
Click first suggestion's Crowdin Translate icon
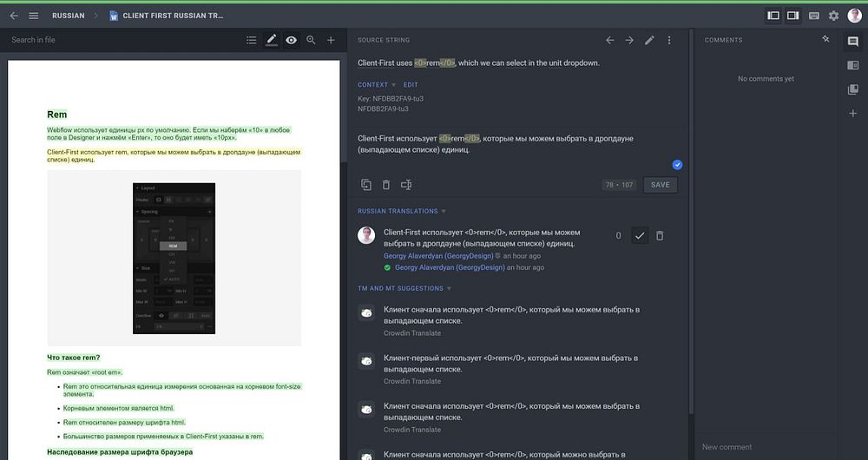click(366, 313)
